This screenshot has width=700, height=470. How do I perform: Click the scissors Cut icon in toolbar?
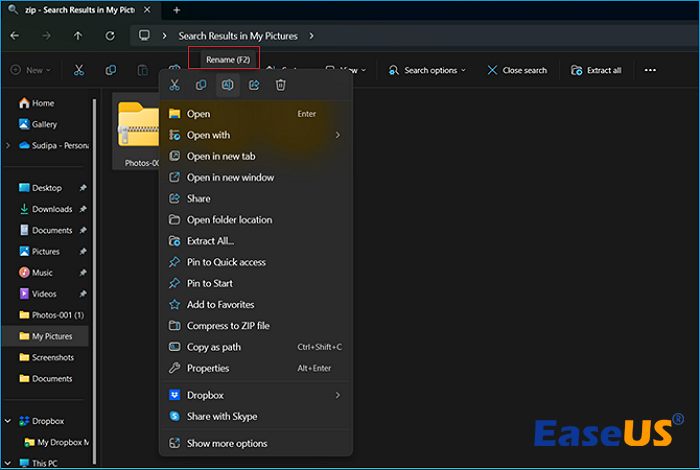[77, 70]
